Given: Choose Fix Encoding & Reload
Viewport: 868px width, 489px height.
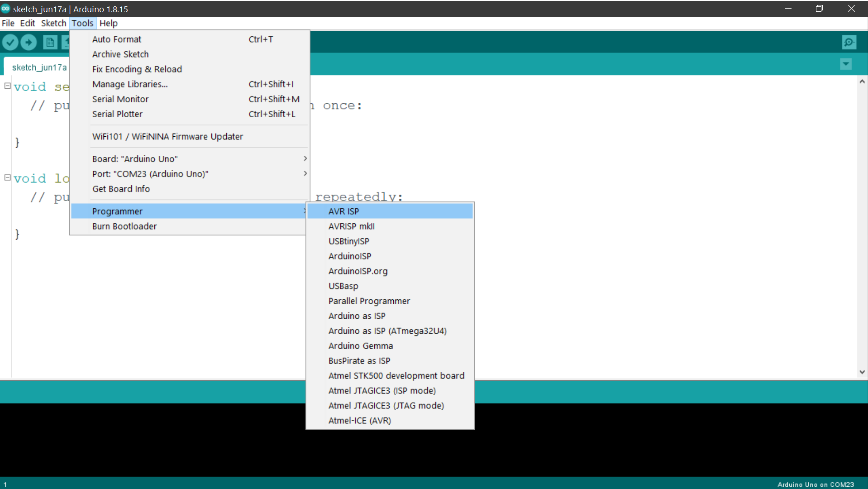Looking at the screenshot, I should pos(190,69).
